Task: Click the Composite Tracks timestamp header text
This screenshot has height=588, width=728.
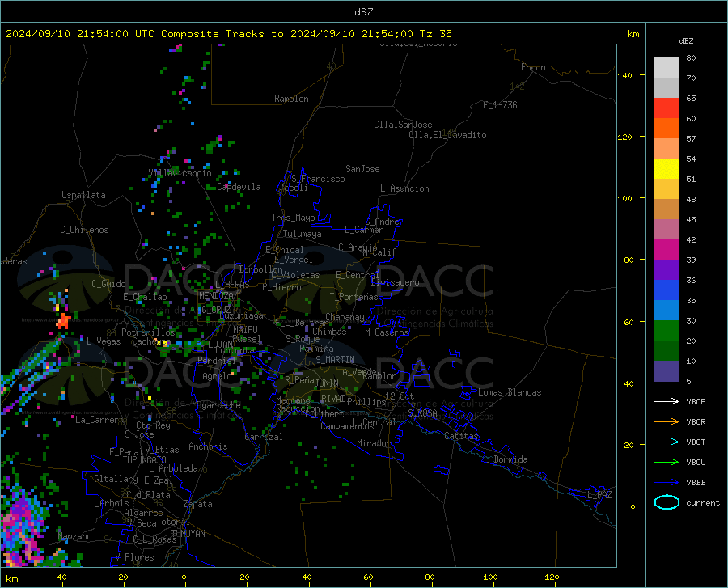Action: point(228,34)
